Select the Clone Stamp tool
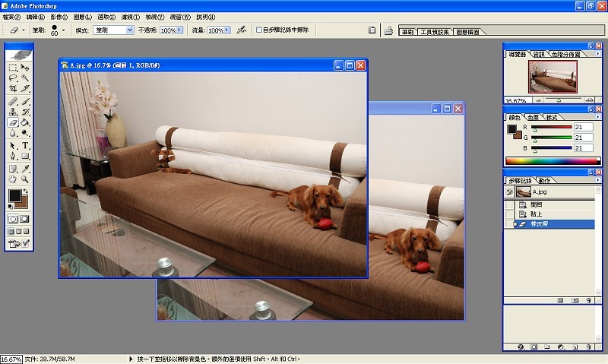 click(x=13, y=112)
